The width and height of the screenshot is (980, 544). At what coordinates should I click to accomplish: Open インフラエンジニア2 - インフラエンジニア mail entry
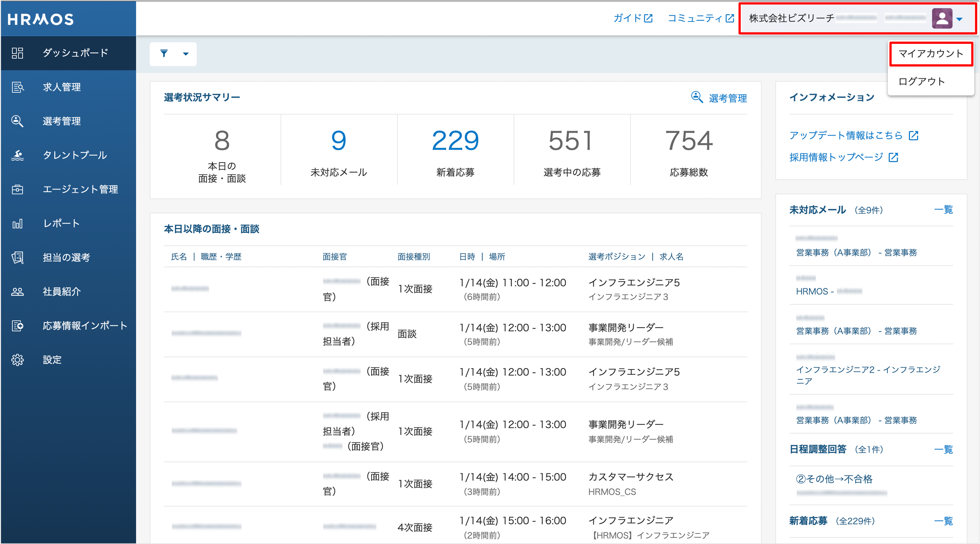point(871,369)
